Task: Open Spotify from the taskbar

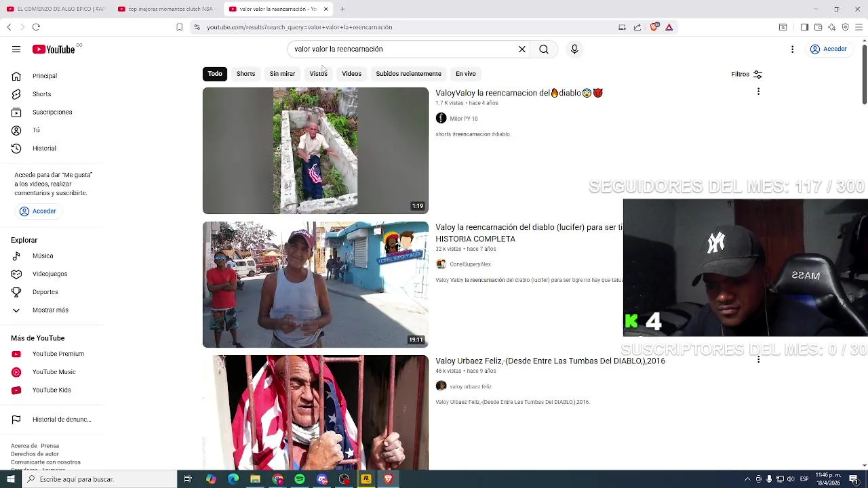Action: pos(300,479)
